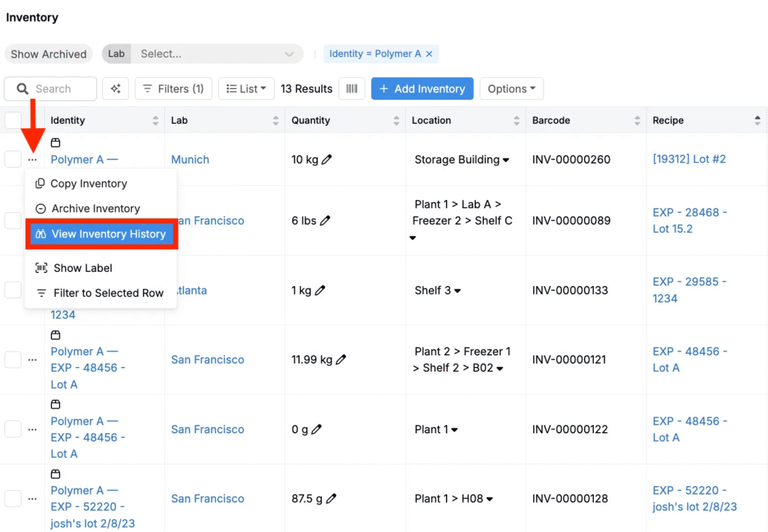768x532 pixels.
Task: Sort by the Recipe column arrows
Action: (x=757, y=120)
